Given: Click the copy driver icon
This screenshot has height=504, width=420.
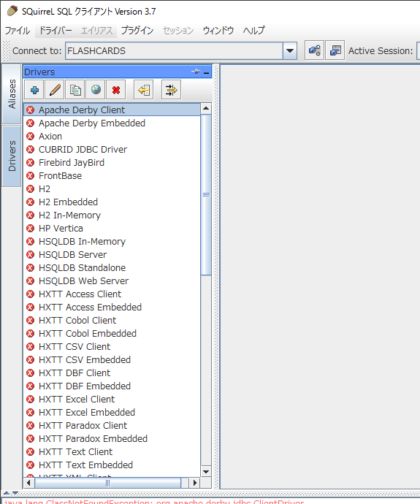Looking at the screenshot, I should (x=75, y=90).
